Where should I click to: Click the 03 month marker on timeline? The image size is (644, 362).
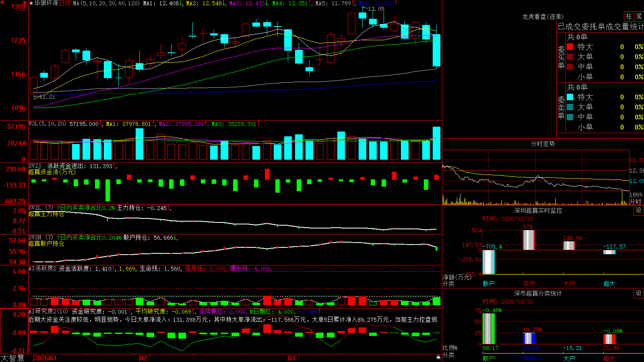point(292,358)
